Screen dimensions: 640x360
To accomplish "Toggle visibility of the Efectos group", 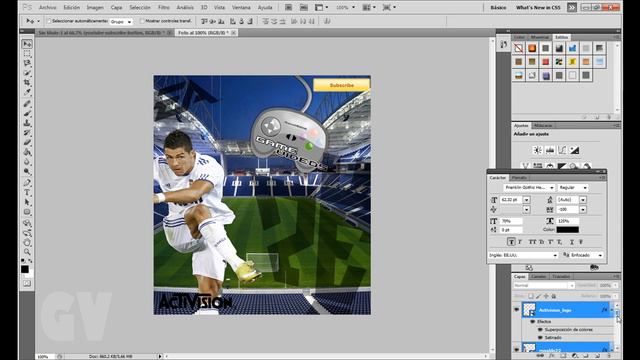I will click(x=533, y=322).
